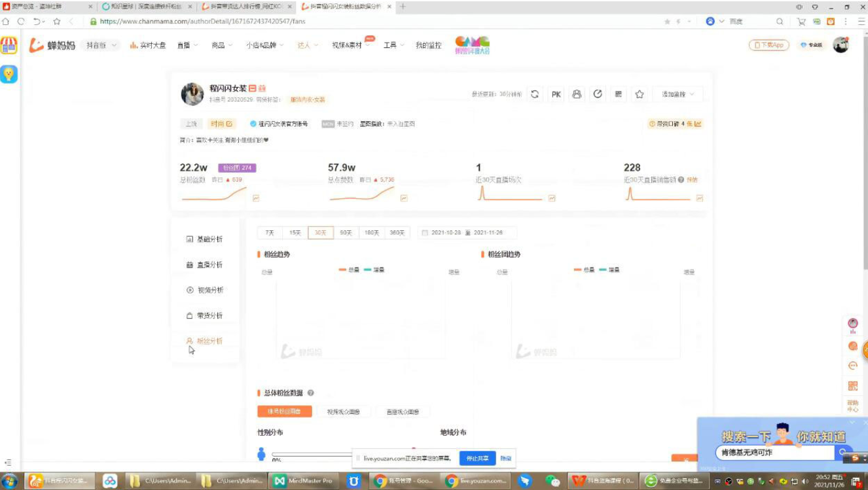Open 我的监控 in top navigation
The width and height of the screenshot is (868, 490).
coord(429,45)
